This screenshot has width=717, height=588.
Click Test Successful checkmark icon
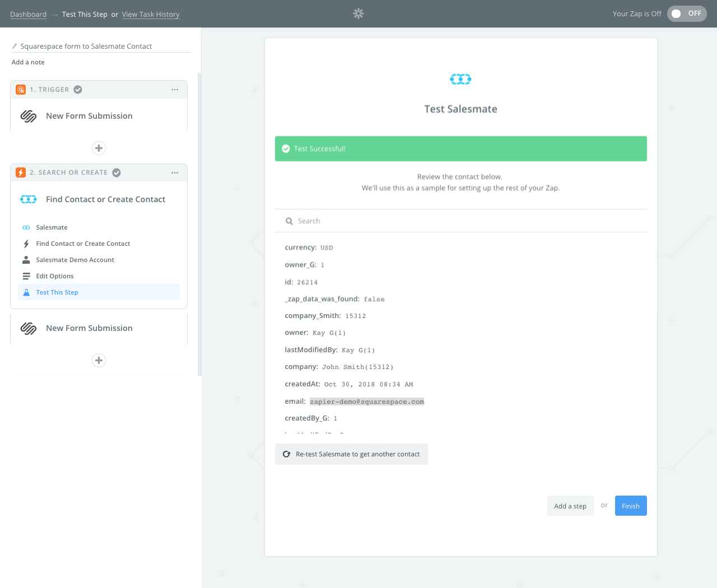coord(286,148)
